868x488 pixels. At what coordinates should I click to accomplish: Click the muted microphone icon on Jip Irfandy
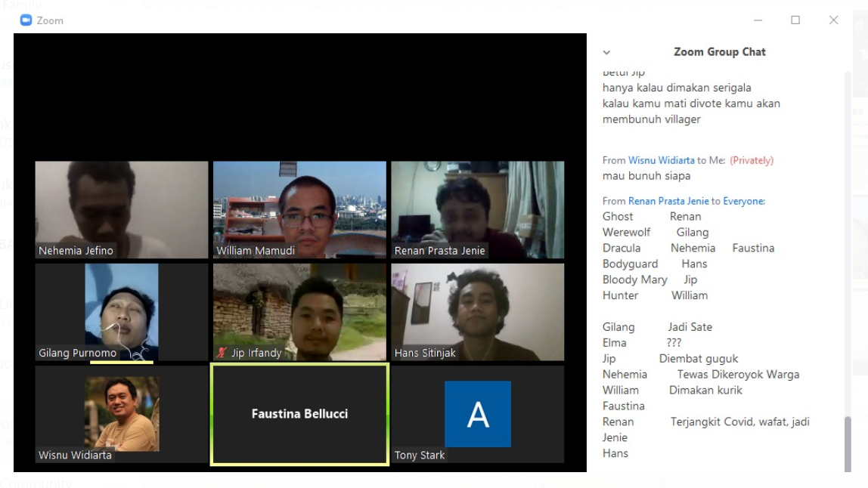(222, 353)
